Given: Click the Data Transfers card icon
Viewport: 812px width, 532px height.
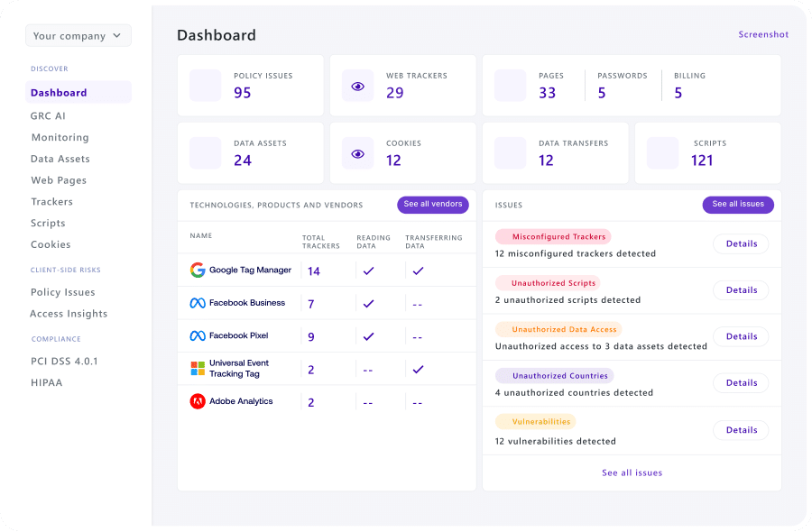Looking at the screenshot, I should (509, 152).
